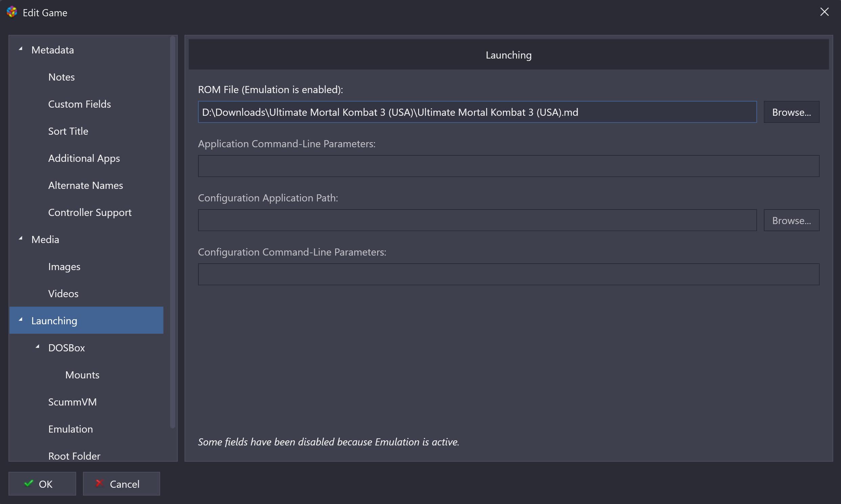Image resolution: width=841 pixels, height=504 pixels.
Task: Open the Custom Fields page
Action: tap(80, 104)
